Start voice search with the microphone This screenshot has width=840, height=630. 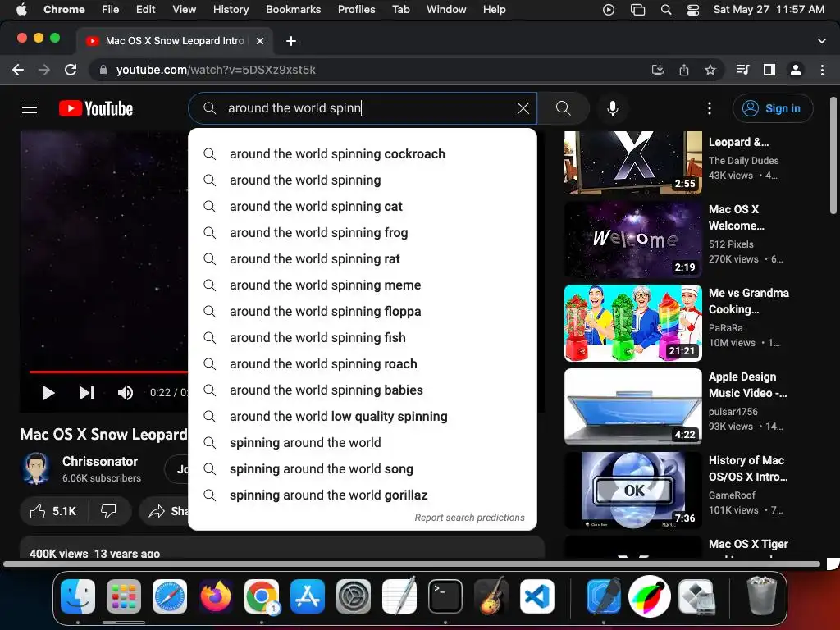612,108
